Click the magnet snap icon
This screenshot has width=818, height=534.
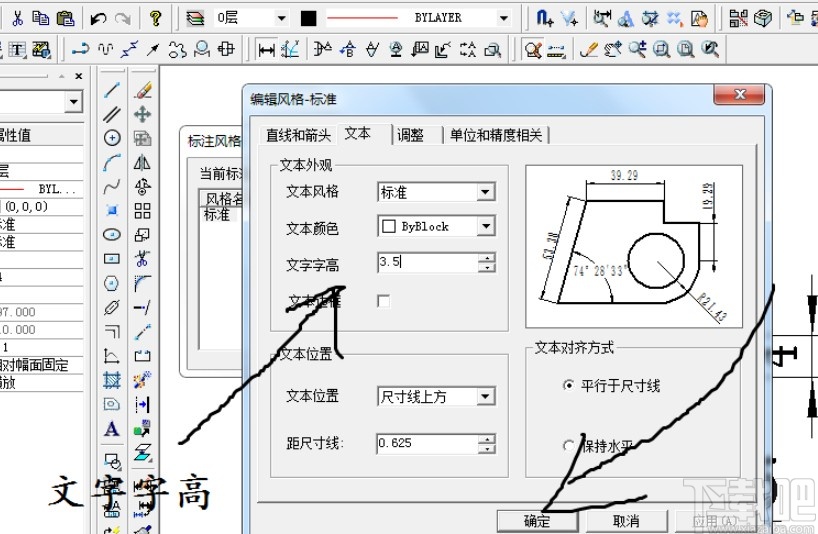pyautogui.click(x=544, y=19)
